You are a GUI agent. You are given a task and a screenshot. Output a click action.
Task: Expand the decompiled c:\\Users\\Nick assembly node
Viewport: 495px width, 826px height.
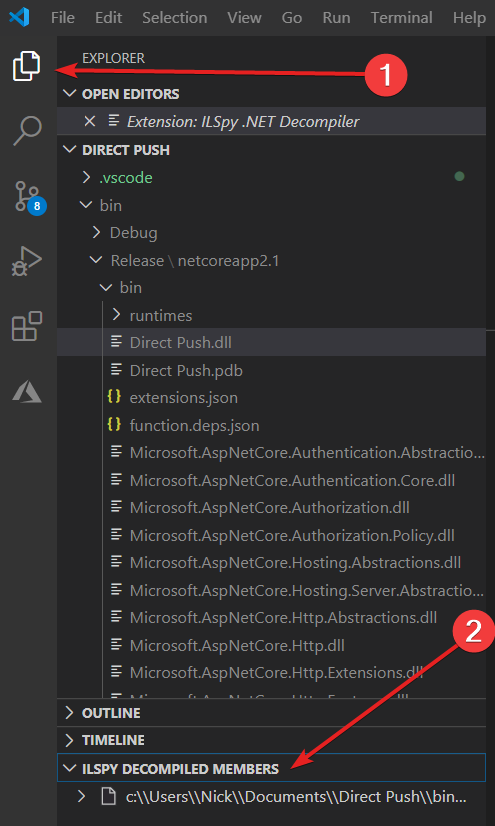pos(82,796)
